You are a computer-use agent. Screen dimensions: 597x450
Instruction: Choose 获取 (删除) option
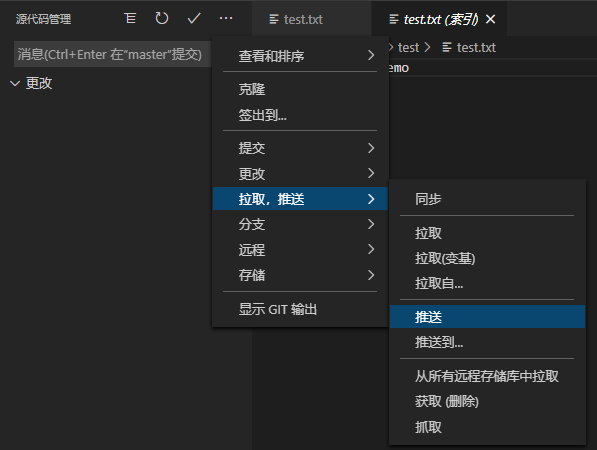pos(487,401)
